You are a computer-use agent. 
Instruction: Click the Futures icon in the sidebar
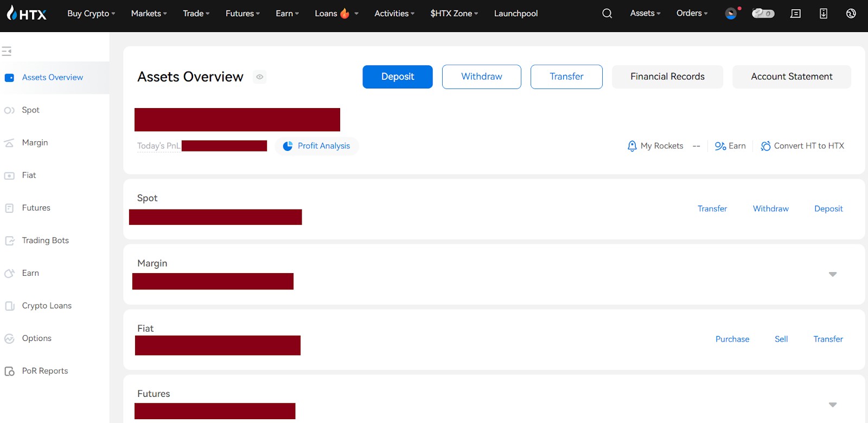(x=9, y=208)
